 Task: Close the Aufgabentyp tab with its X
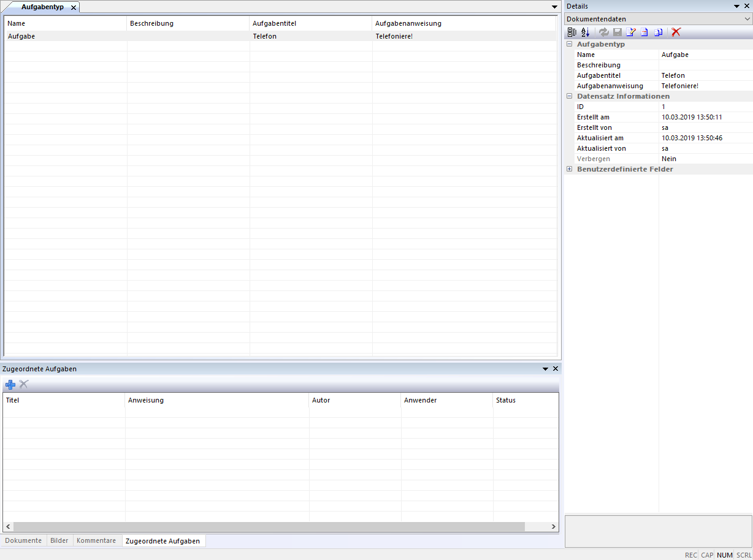click(74, 7)
